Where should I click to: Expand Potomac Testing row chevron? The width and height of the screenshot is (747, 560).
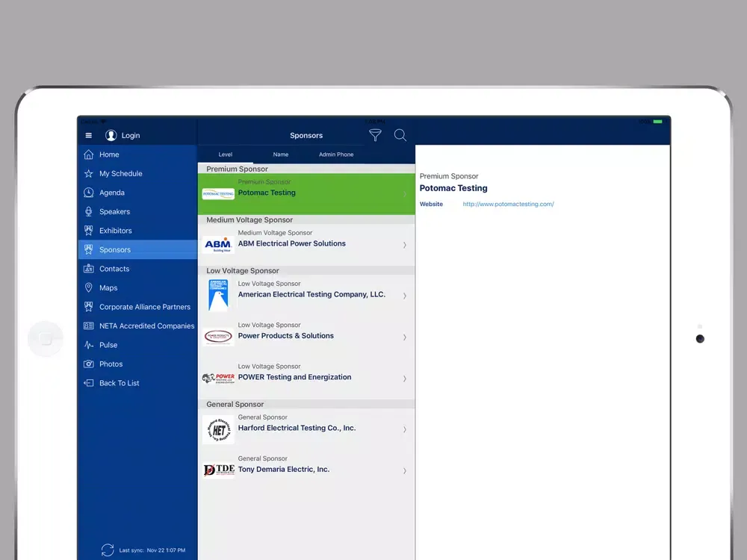(x=404, y=194)
